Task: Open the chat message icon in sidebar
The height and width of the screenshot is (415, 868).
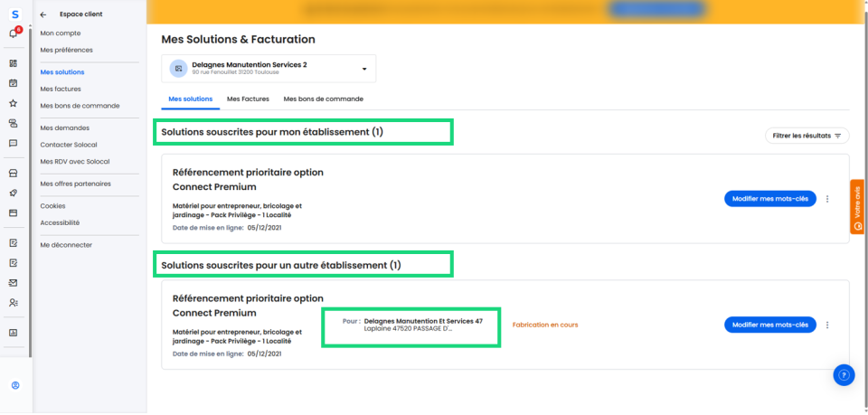Action: 14,143
